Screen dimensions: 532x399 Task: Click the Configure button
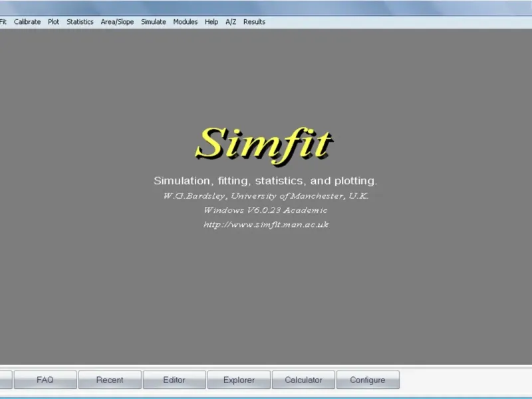tap(368, 380)
